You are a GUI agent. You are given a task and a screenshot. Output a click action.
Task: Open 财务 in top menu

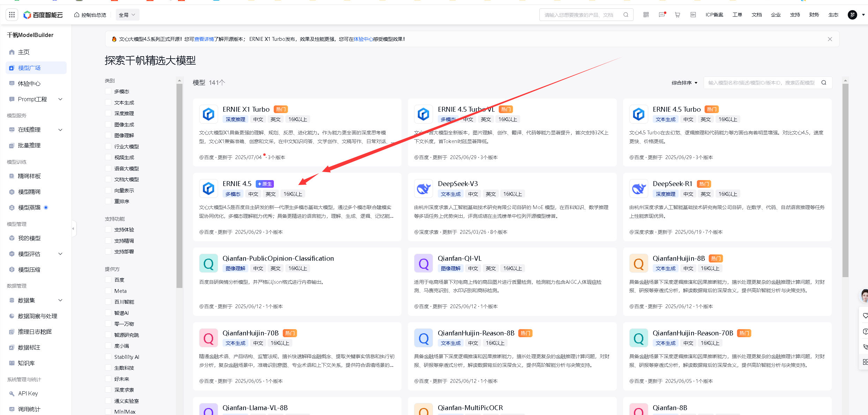[x=814, y=15]
